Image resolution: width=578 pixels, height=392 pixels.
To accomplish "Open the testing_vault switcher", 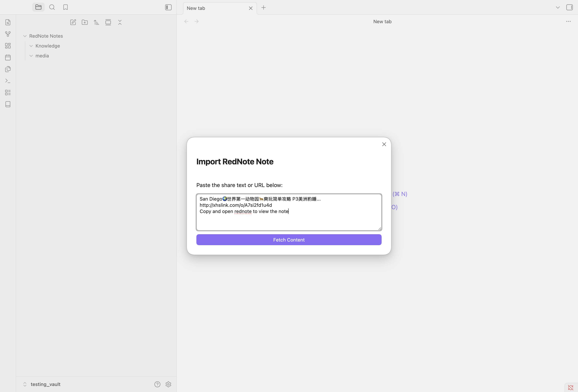I will point(42,384).
